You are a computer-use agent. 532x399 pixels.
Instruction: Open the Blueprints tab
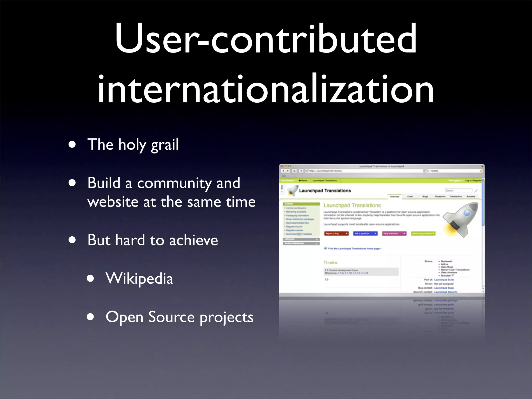click(440, 197)
